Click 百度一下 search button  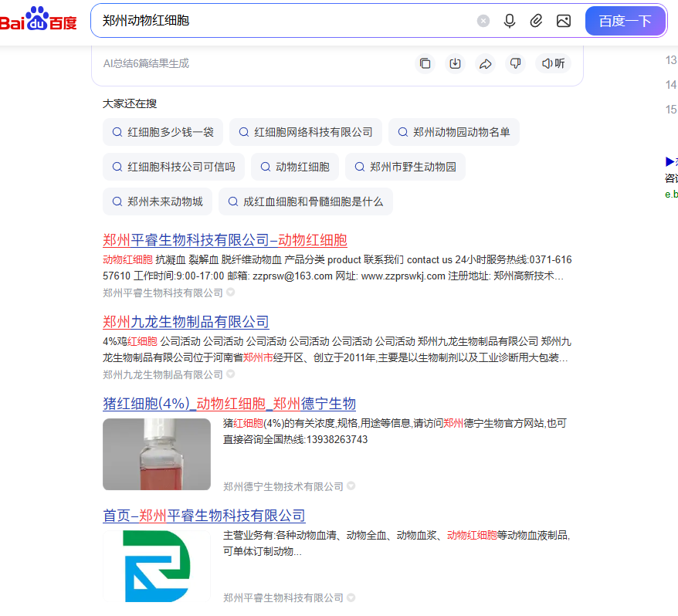625,21
